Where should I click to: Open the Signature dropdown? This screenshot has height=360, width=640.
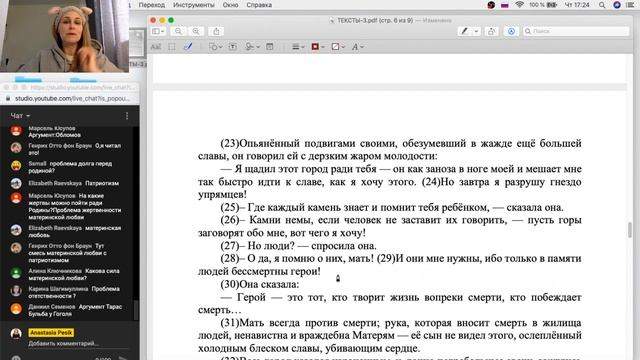click(x=252, y=47)
